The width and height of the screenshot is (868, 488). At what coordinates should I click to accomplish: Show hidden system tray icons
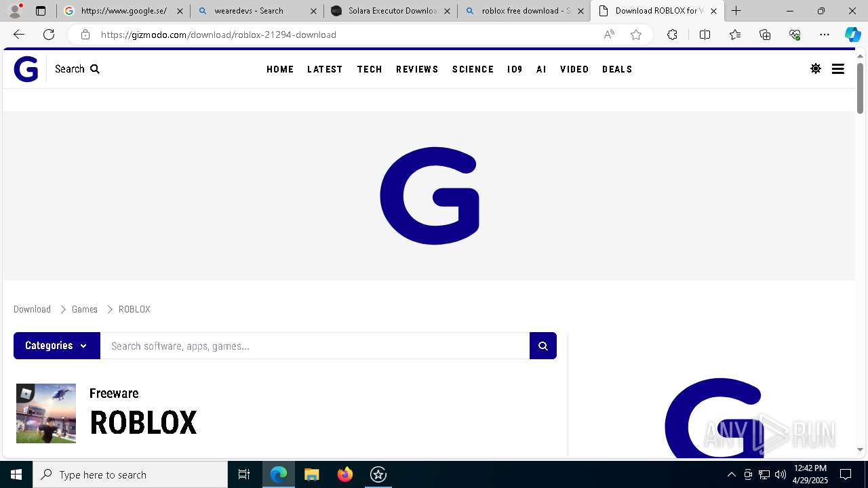(x=731, y=474)
